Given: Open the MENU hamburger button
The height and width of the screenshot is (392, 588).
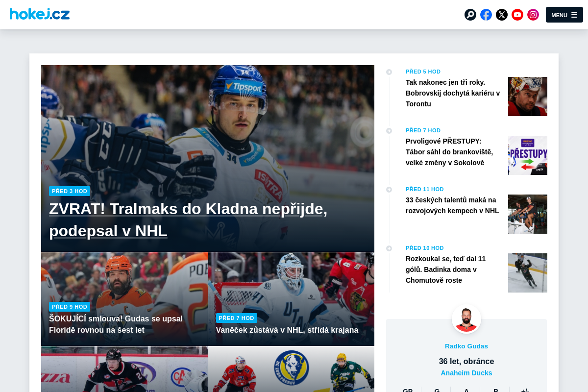Looking at the screenshot, I should click(x=564, y=15).
